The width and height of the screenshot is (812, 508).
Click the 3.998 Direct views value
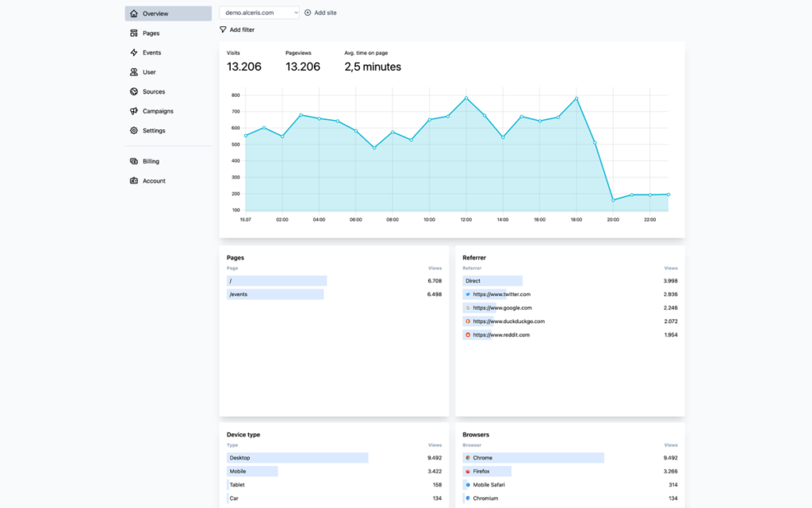click(670, 281)
